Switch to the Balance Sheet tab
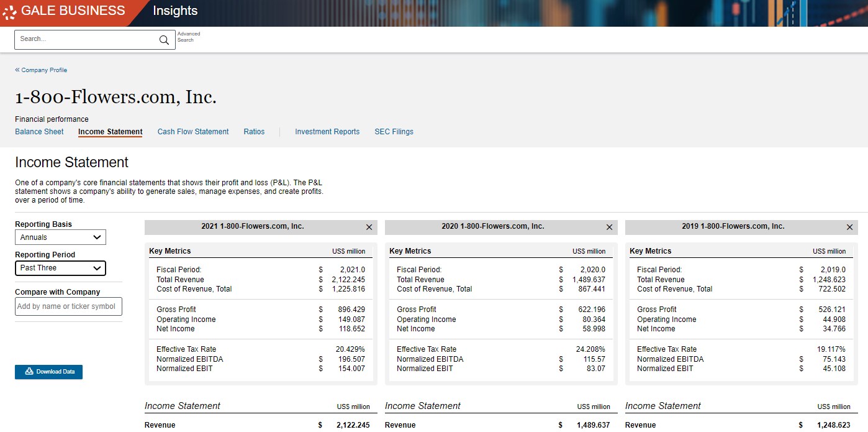Viewport: 868px width, 432px height. click(39, 132)
